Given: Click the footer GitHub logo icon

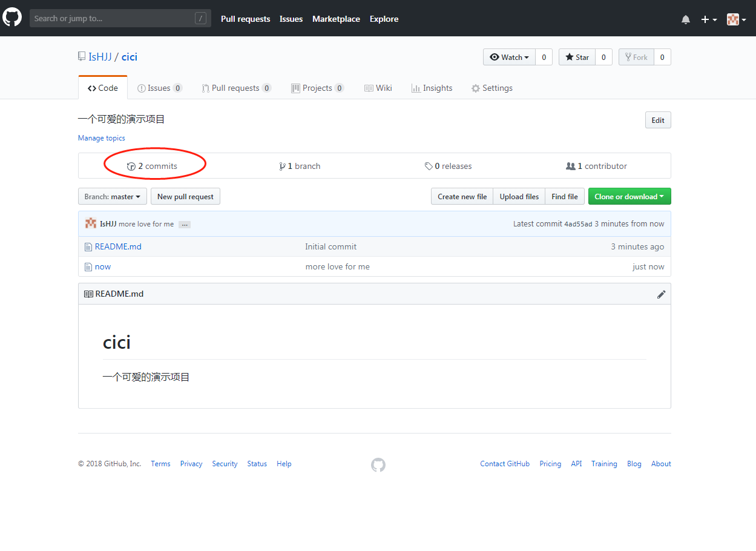Looking at the screenshot, I should coord(378,464).
